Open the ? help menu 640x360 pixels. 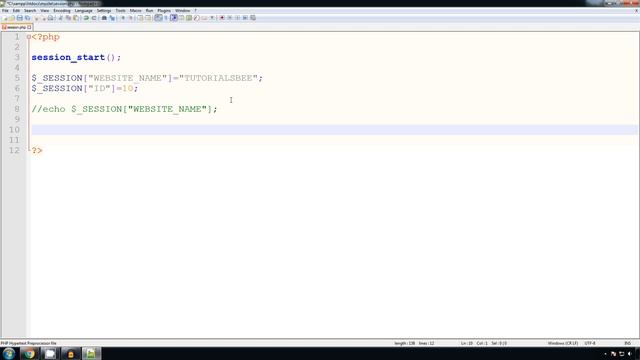[196, 11]
